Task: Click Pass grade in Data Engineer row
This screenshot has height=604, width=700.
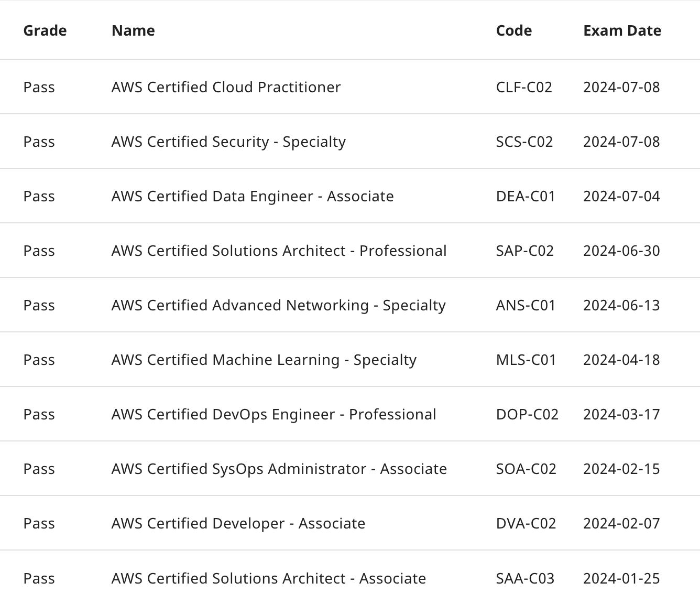Action: (x=39, y=196)
